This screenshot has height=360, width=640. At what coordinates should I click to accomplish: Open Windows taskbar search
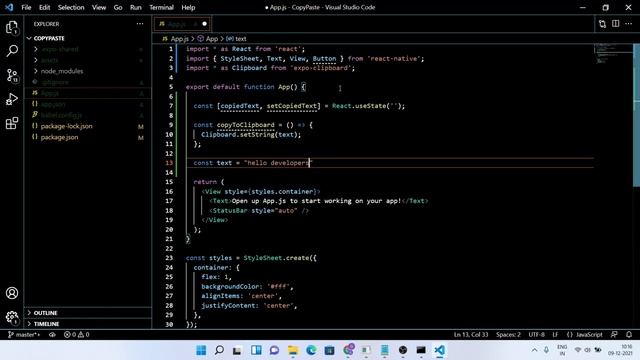[219, 350]
